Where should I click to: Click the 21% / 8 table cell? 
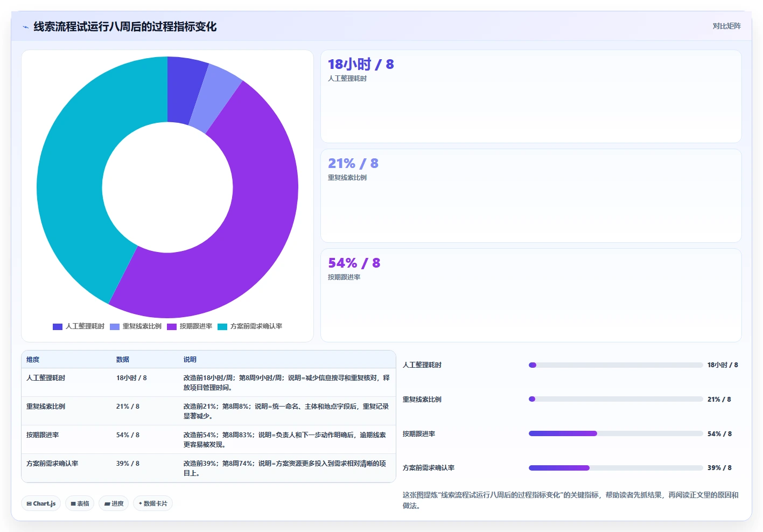coord(128,407)
